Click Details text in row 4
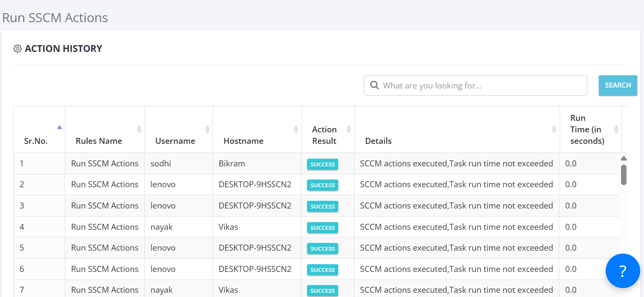 pos(456,227)
